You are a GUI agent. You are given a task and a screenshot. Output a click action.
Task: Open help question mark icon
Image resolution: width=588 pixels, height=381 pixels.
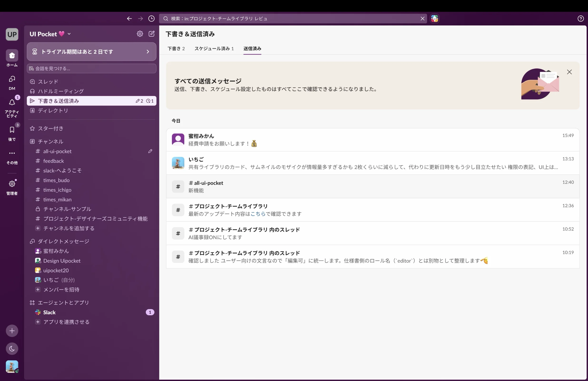point(581,19)
